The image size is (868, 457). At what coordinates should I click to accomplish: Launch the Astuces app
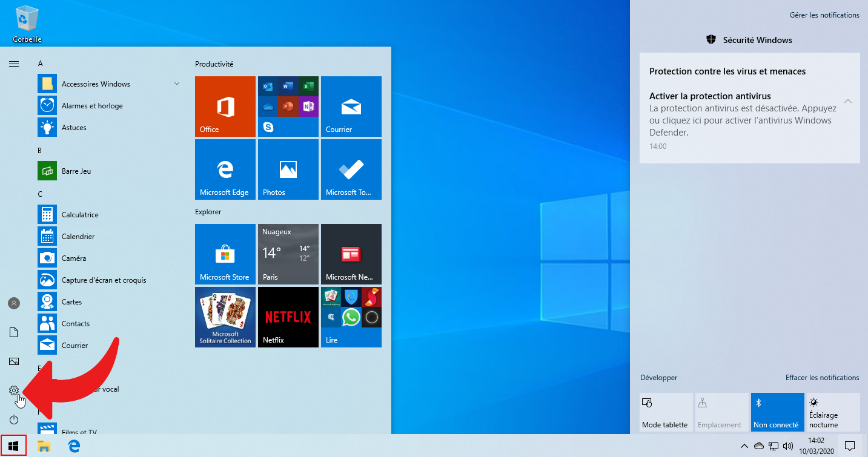[x=109, y=128]
